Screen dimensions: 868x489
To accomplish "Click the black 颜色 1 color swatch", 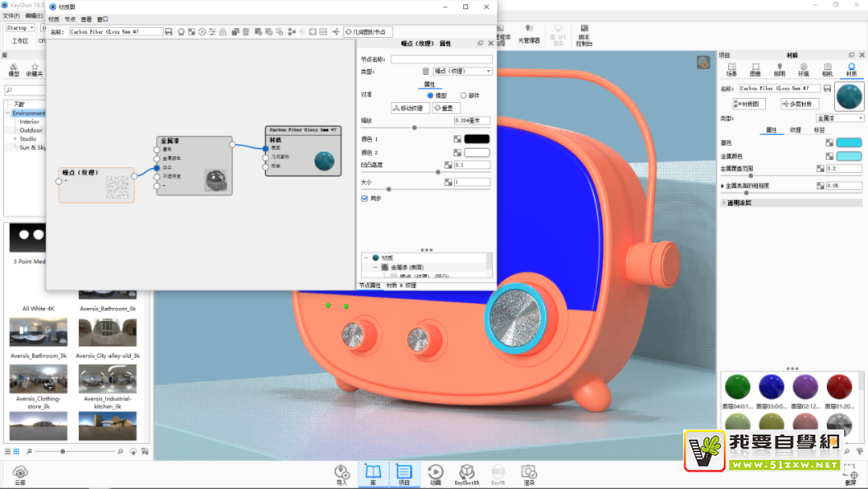I will pyautogui.click(x=477, y=139).
